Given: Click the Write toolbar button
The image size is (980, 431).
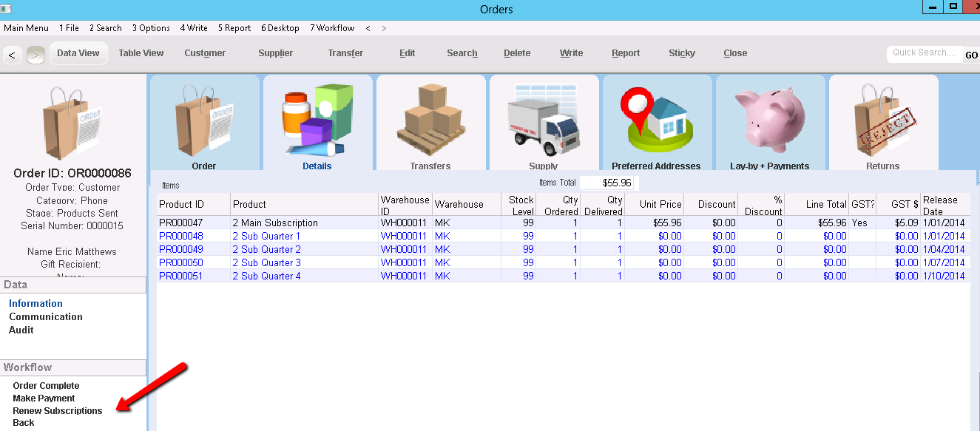Looking at the screenshot, I should click(572, 53).
